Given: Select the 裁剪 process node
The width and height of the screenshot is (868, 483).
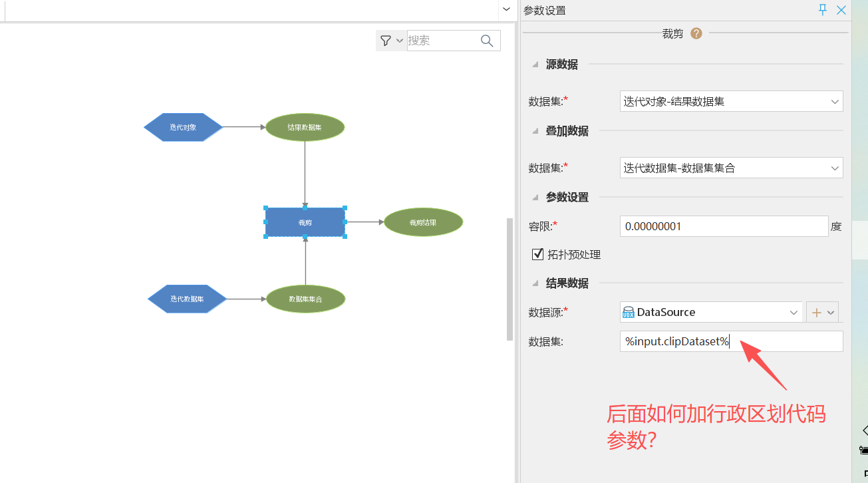Looking at the screenshot, I should tap(305, 222).
